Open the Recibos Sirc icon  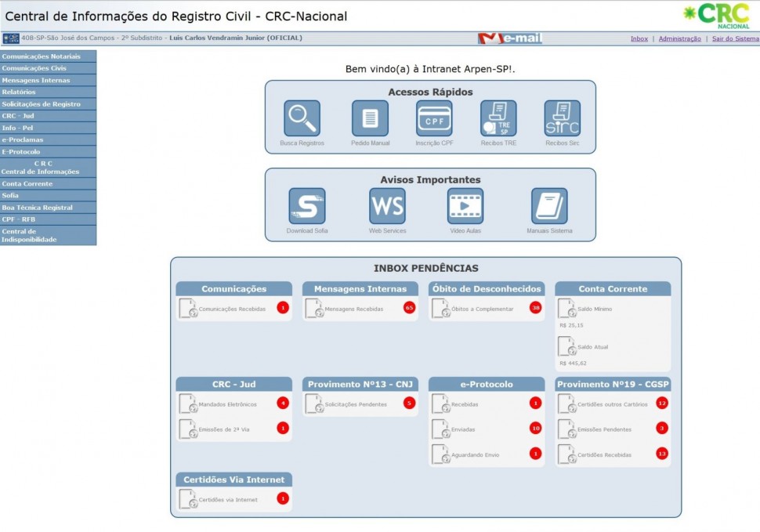click(x=563, y=118)
